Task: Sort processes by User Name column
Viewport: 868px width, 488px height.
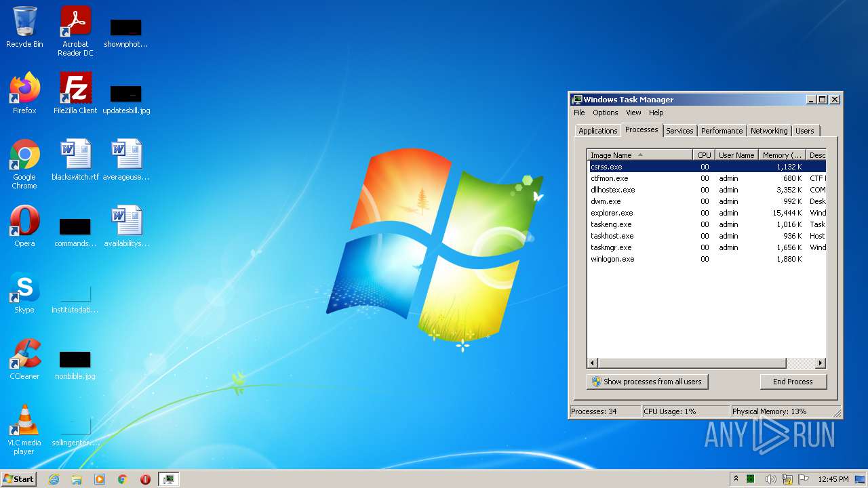Action: pos(736,155)
